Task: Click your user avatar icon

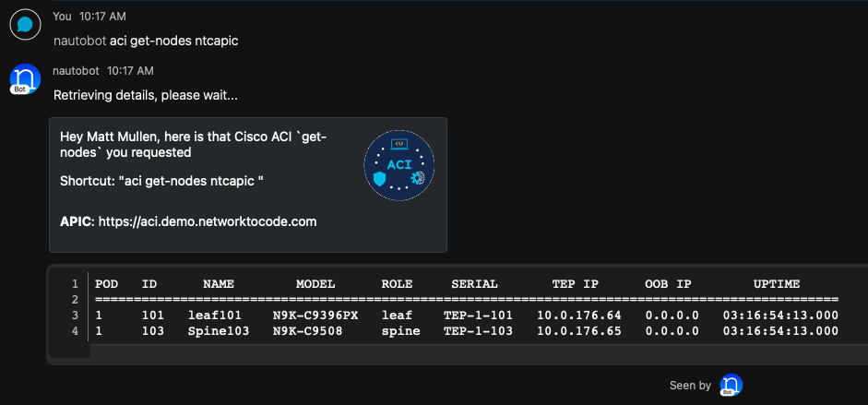Action: click(26, 25)
